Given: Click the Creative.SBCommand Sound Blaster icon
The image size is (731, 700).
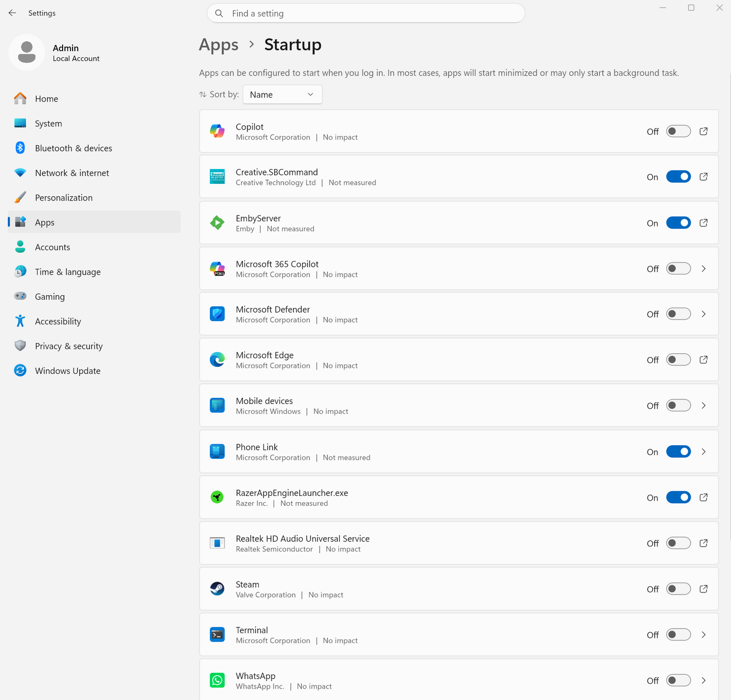Looking at the screenshot, I should tap(217, 177).
